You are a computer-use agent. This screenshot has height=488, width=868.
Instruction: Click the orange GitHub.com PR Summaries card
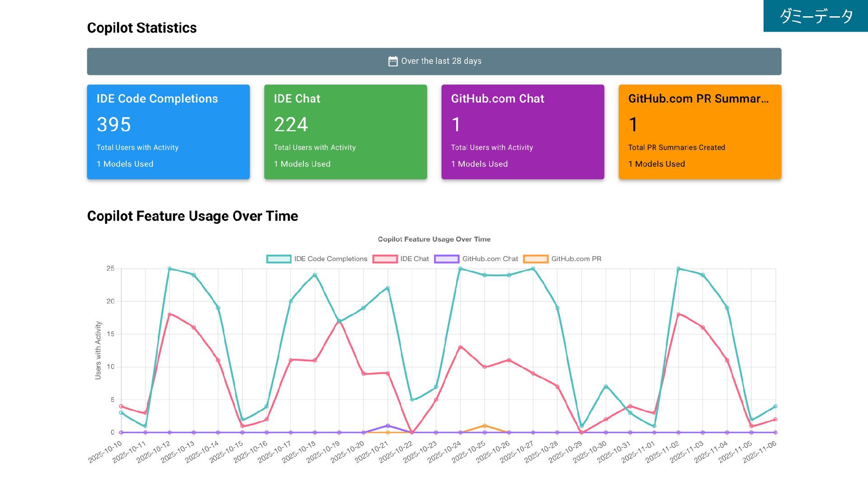point(700,132)
